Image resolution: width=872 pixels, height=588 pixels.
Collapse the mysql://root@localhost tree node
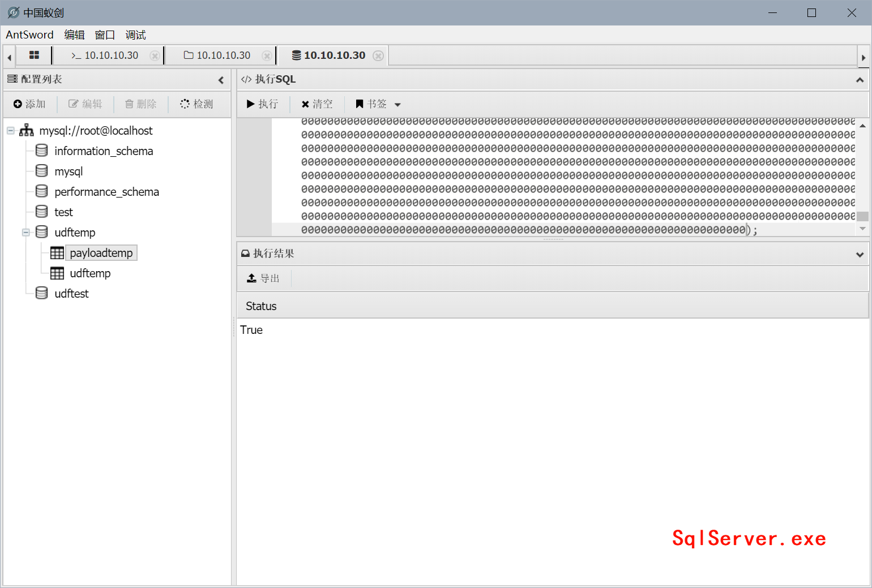[x=11, y=131]
